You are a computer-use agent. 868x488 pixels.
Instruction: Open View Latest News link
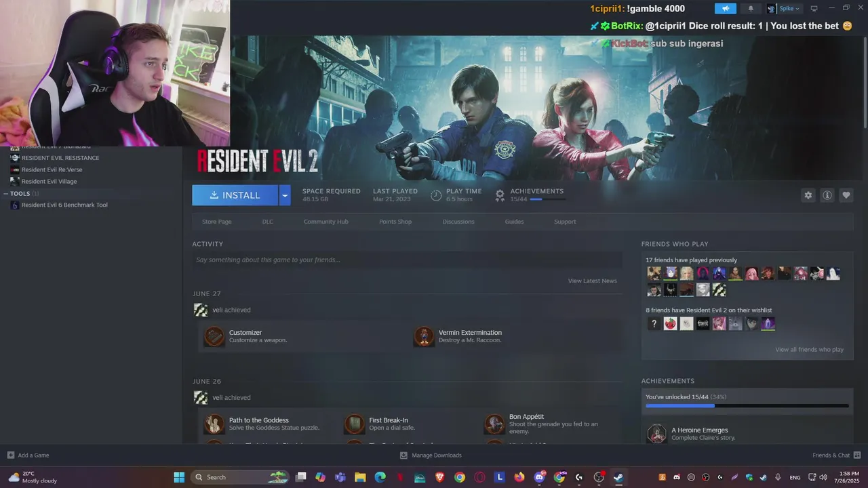[x=592, y=281]
